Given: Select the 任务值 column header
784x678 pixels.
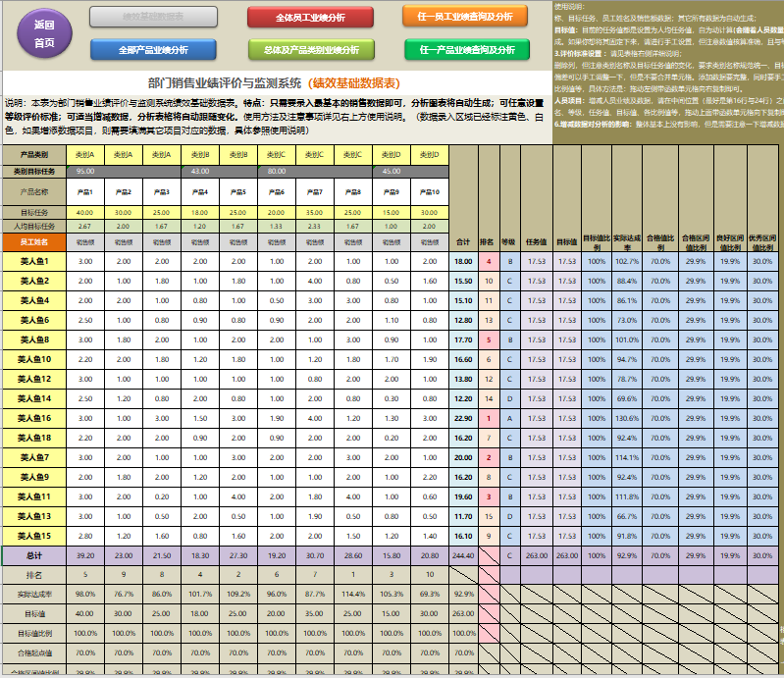Looking at the screenshot, I should pyautogui.click(x=537, y=242).
